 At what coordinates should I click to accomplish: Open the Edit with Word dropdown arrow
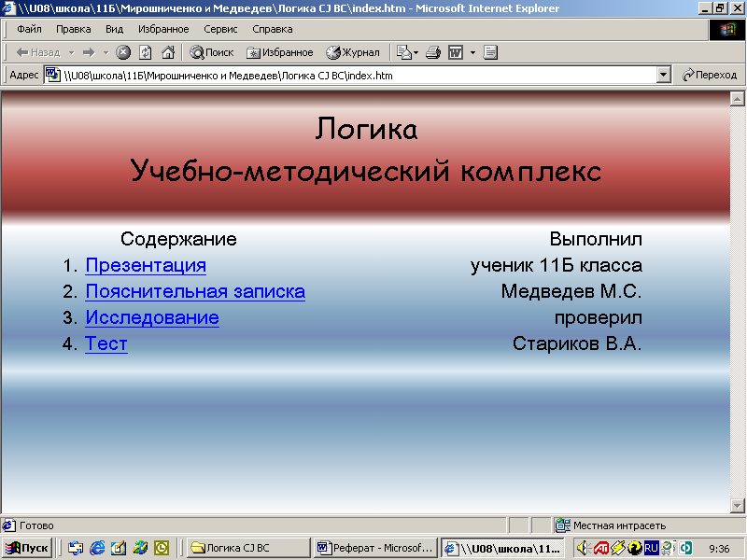(472, 52)
